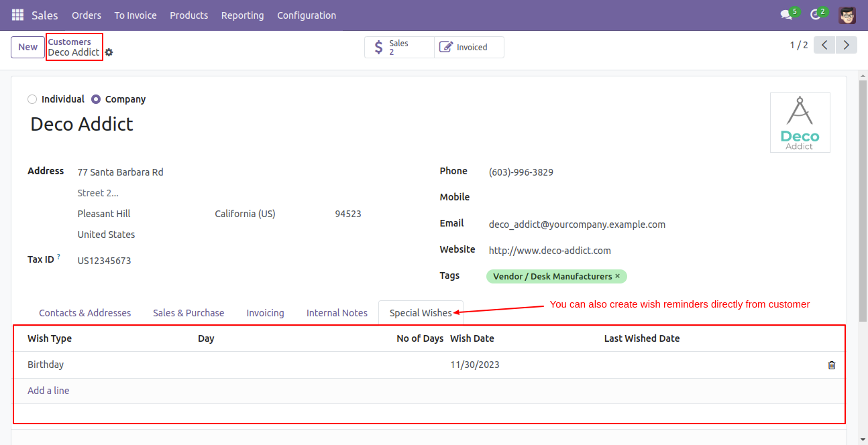Open the Configuration menu dropdown
Image resolution: width=868 pixels, height=445 pixels.
tap(307, 15)
